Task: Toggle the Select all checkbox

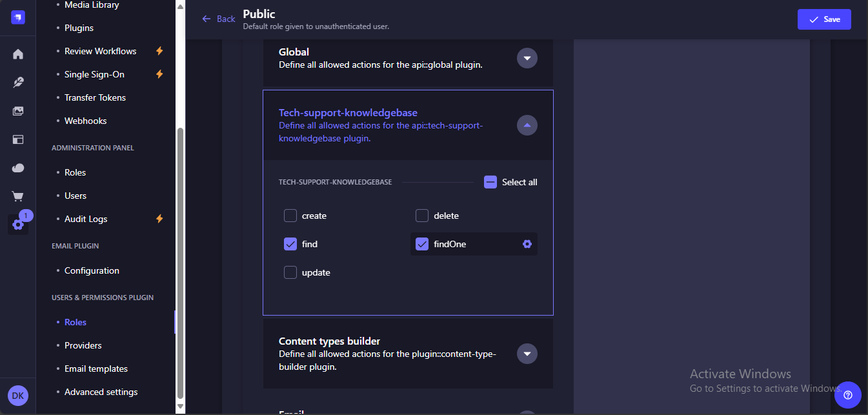Action: (490, 182)
